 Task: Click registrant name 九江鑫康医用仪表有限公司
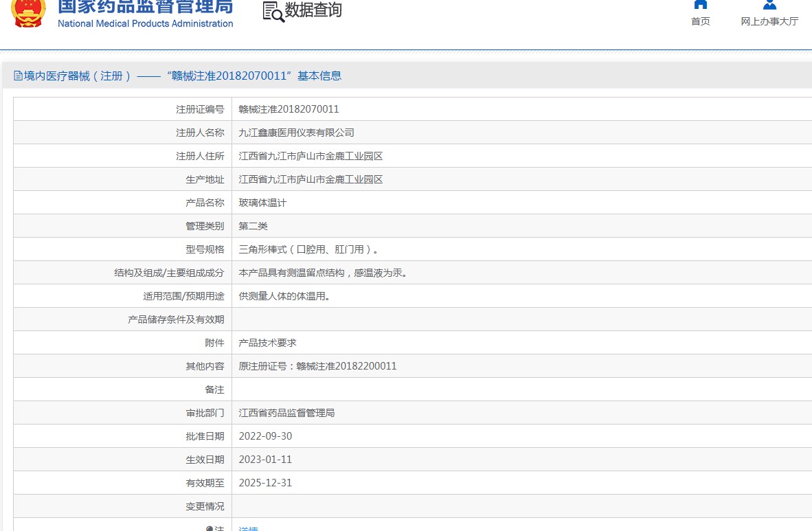point(296,133)
